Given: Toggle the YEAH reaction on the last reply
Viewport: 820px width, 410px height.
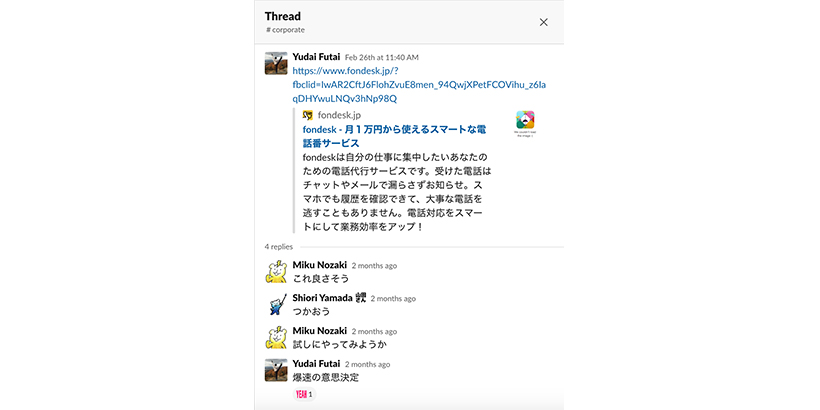Looking at the screenshot, I should pyautogui.click(x=305, y=394).
